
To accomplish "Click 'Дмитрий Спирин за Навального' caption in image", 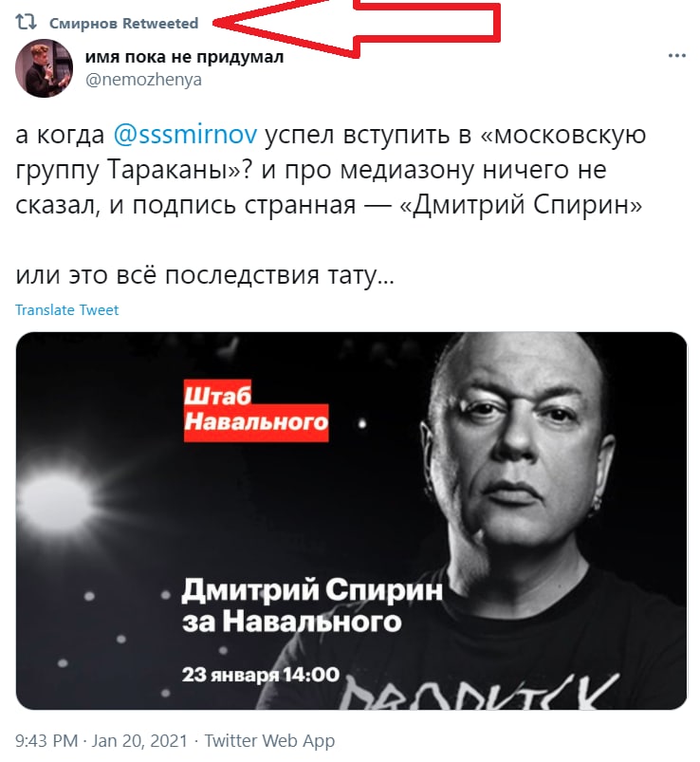I will [x=312, y=605].
